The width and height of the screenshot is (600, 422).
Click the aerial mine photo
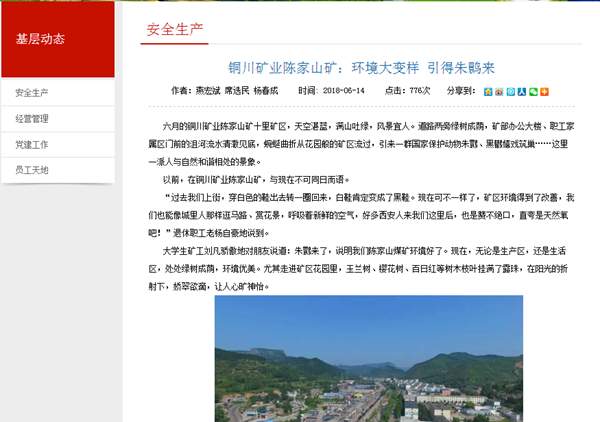[355, 358]
